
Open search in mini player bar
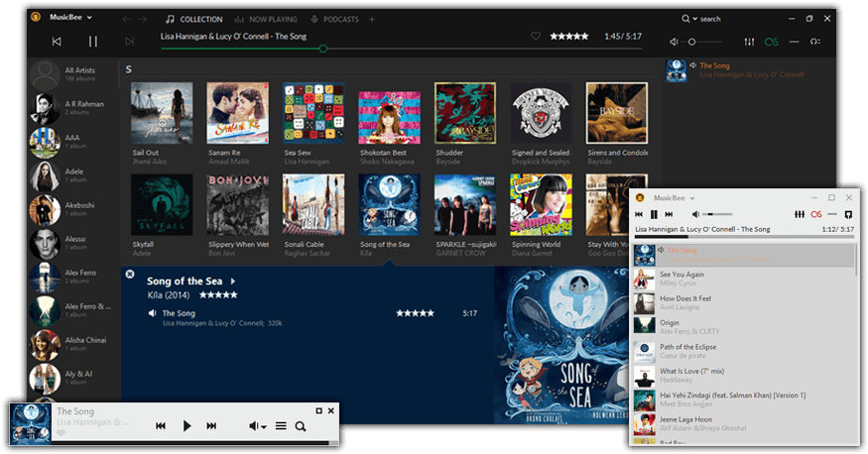coord(300,426)
